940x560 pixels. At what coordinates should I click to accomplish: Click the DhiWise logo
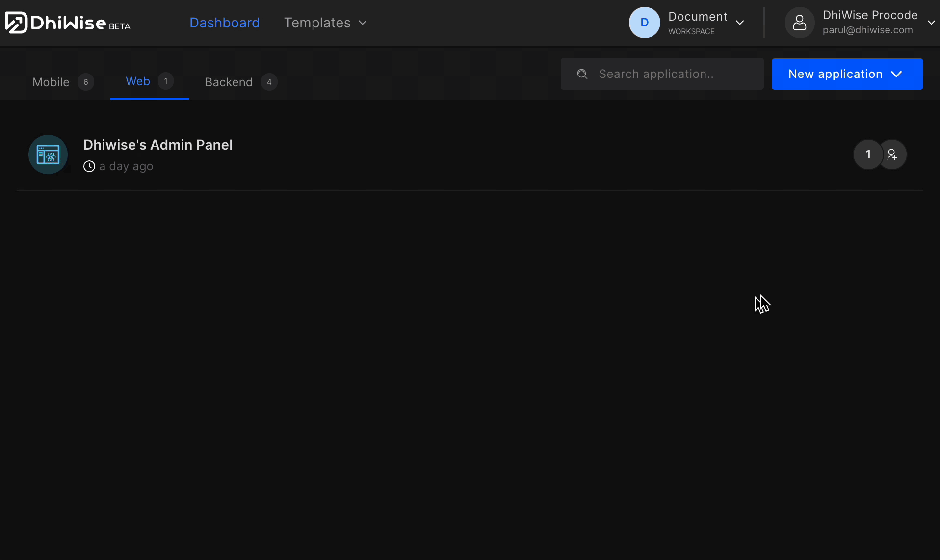tap(68, 23)
